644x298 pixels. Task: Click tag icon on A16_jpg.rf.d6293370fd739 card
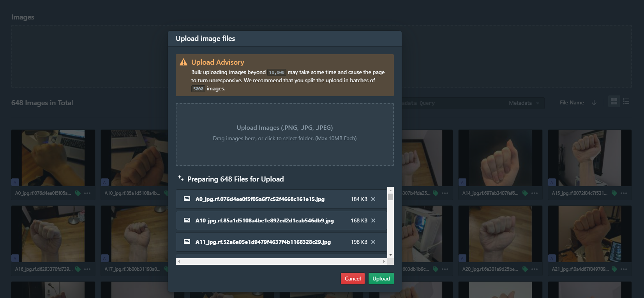coord(78,269)
